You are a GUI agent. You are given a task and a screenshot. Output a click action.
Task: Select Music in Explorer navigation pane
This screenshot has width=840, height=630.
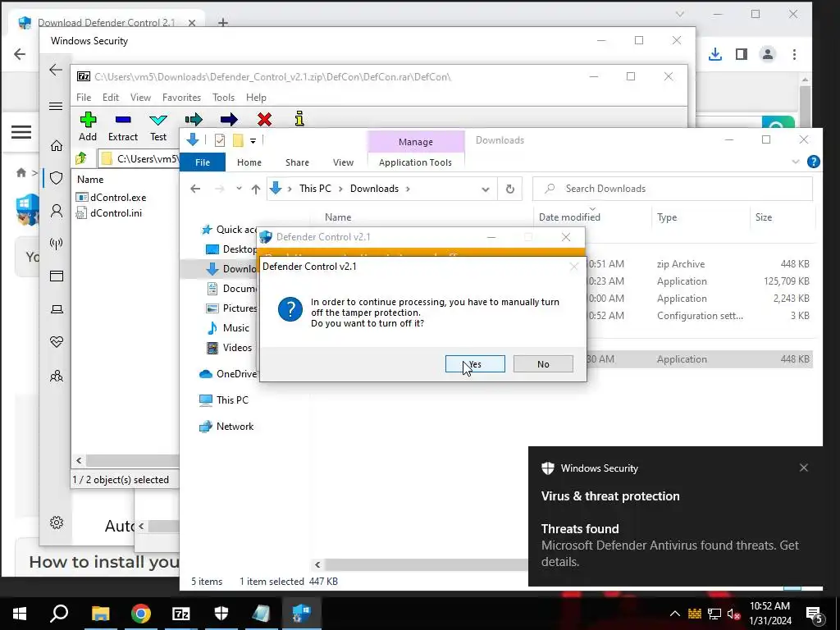point(229,328)
